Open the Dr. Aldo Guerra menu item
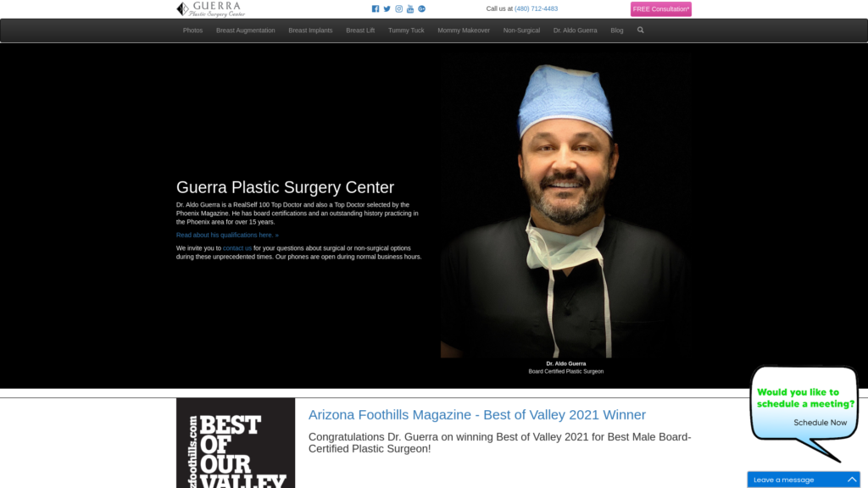The width and height of the screenshot is (868, 488). coord(576,30)
